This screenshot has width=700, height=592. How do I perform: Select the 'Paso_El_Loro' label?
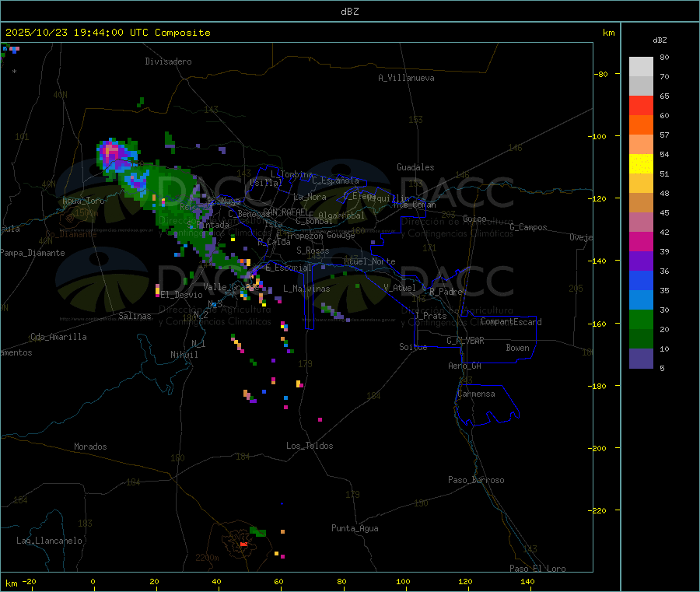pos(538,569)
